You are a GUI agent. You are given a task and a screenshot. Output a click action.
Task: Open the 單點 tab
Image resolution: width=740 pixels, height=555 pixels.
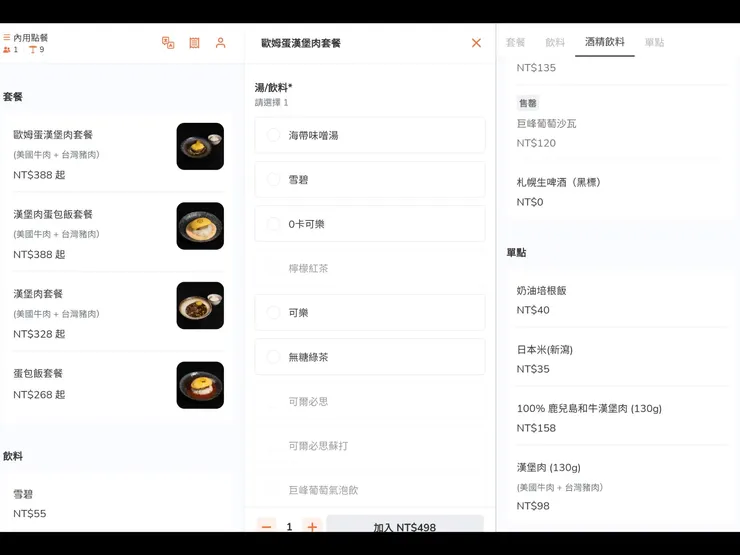pyautogui.click(x=654, y=42)
